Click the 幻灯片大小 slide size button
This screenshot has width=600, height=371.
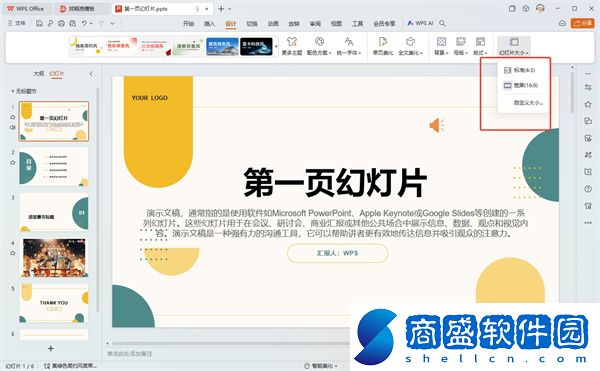pyautogui.click(x=514, y=46)
